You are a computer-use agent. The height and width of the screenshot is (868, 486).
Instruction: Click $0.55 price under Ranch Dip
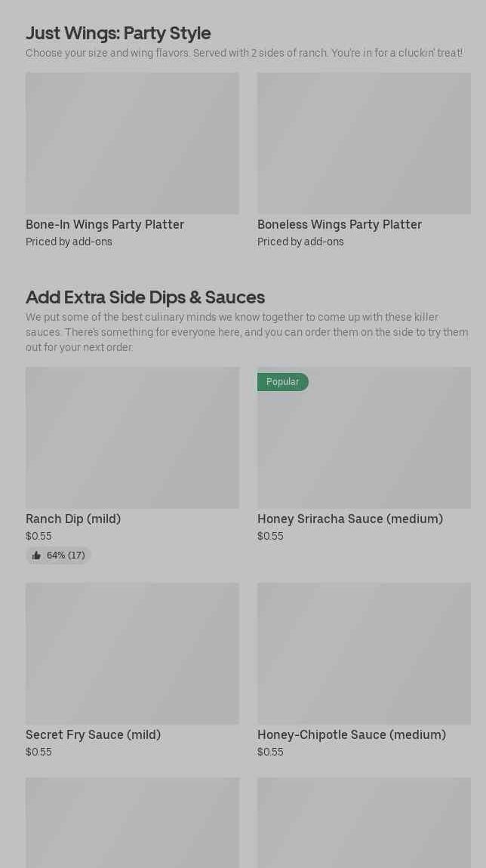38,536
